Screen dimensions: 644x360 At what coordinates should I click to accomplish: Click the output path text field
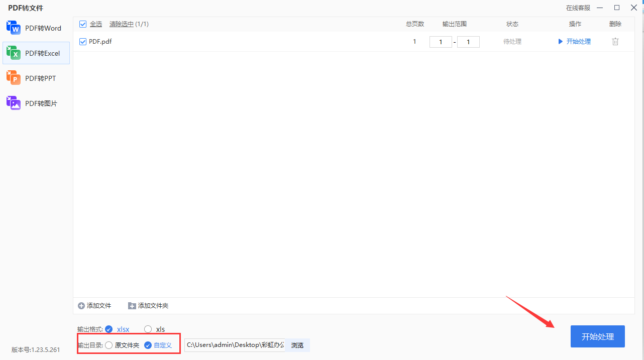(235, 345)
